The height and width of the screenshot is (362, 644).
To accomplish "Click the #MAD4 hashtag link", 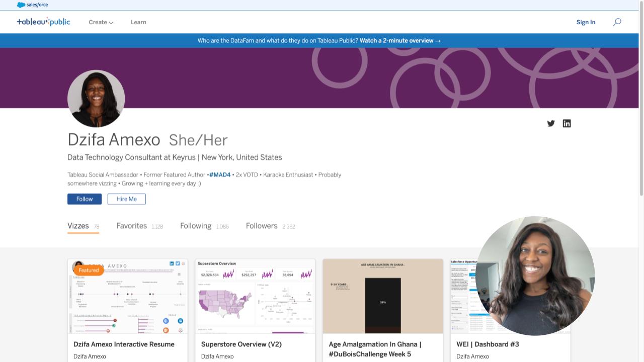I will 220,175.
